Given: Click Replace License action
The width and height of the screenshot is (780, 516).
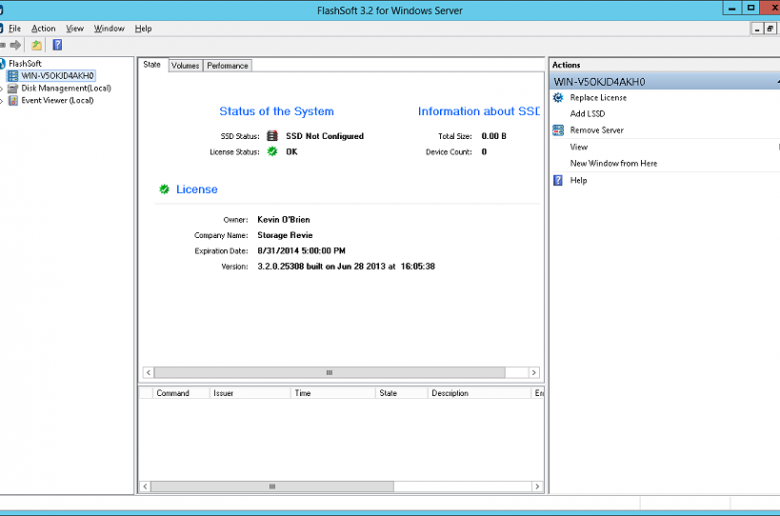Looking at the screenshot, I should (x=598, y=98).
